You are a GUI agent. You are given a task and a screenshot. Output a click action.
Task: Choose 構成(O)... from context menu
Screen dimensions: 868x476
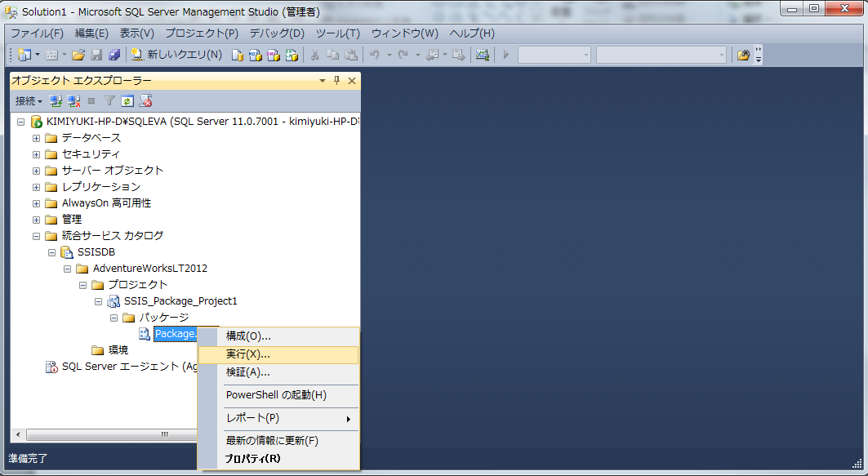pyautogui.click(x=278, y=336)
